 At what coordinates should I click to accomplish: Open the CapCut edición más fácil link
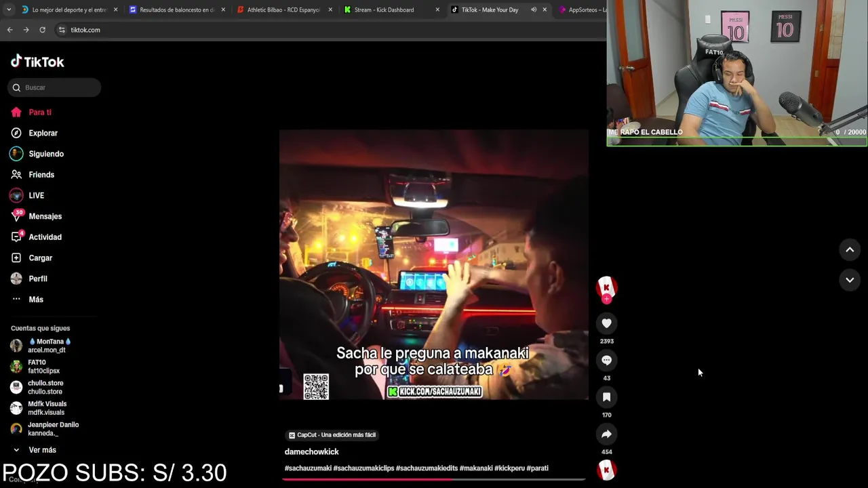[x=332, y=435]
